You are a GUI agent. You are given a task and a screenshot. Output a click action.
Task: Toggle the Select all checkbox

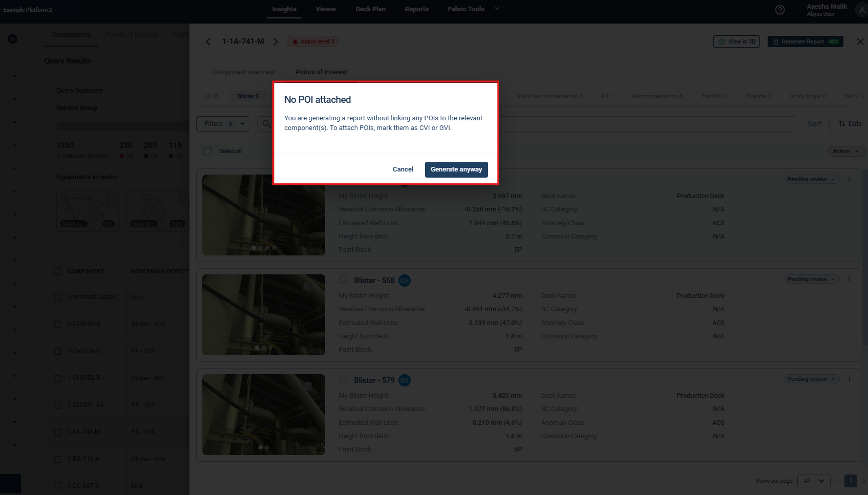tap(207, 151)
